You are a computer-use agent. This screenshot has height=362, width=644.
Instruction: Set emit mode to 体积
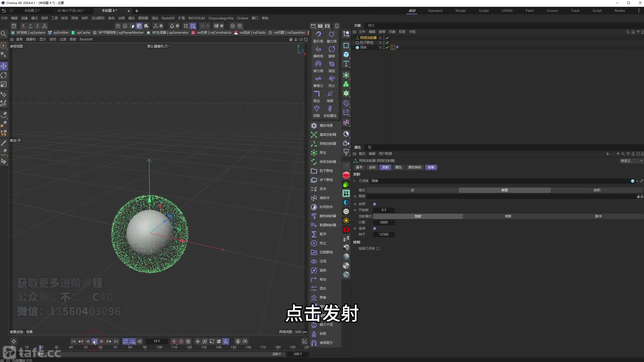(x=597, y=190)
